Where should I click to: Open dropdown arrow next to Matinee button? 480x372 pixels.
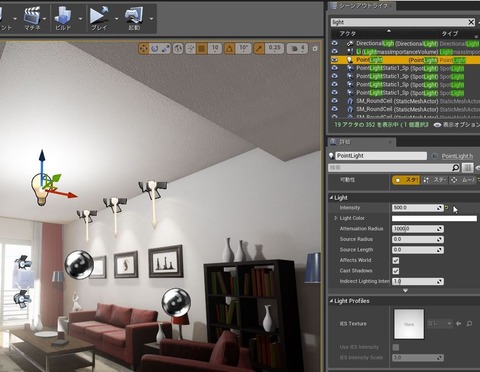click(45, 19)
